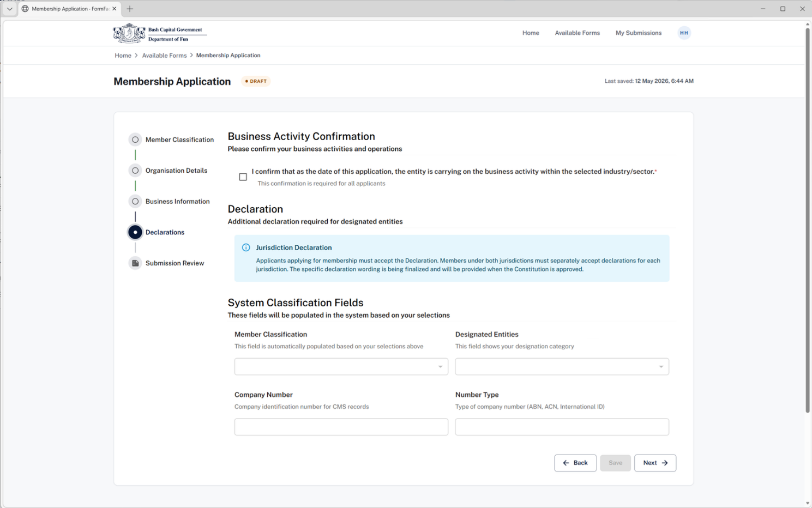The width and height of the screenshot is (812, 508).
Task: Click the Home breadcrumb link
Action: [123, 56]
